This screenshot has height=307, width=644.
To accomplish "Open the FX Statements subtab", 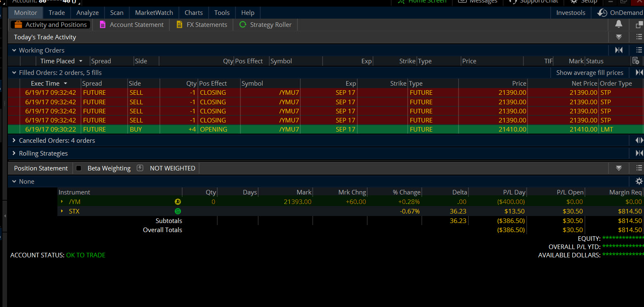I will click(202, 25).
